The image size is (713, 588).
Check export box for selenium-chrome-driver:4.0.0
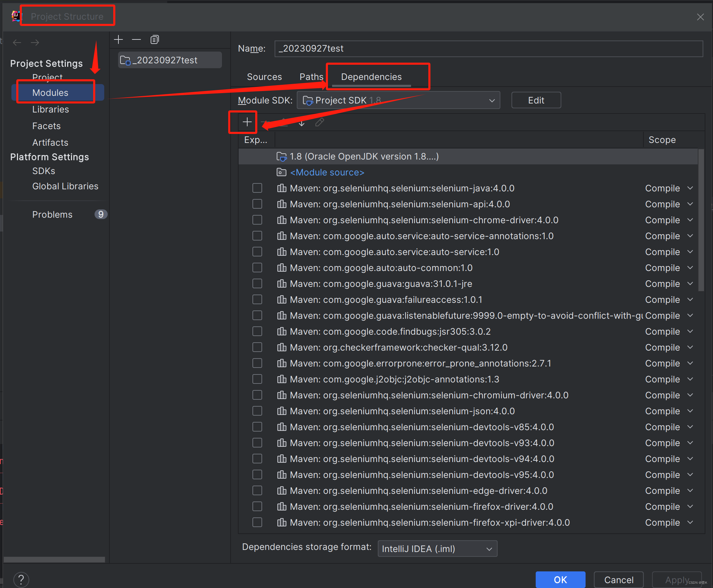tap(257, 220)
